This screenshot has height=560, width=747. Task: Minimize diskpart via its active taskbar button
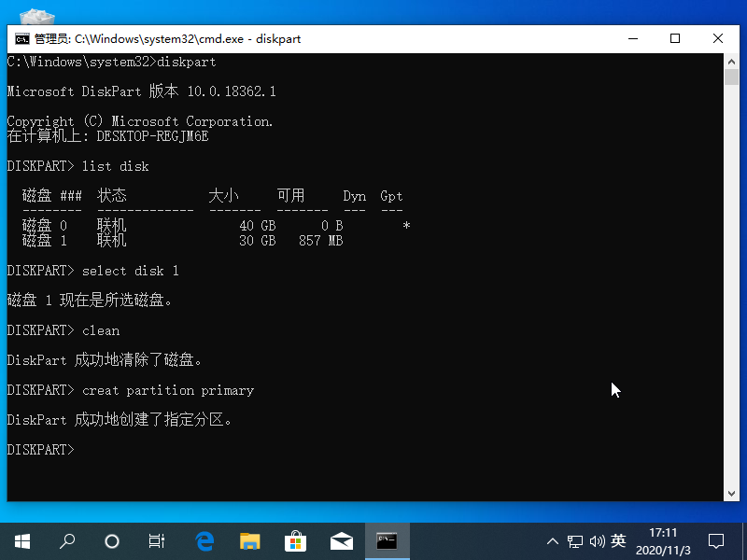388,541
